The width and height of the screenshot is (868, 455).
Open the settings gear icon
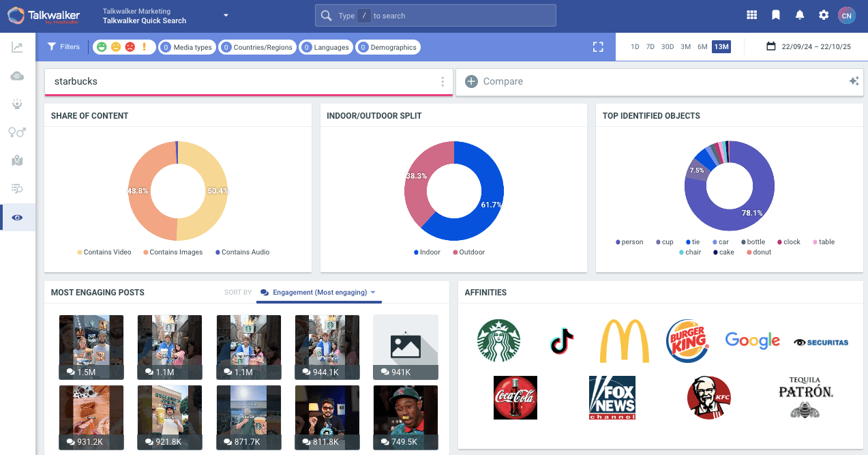[x=824, y=15]
